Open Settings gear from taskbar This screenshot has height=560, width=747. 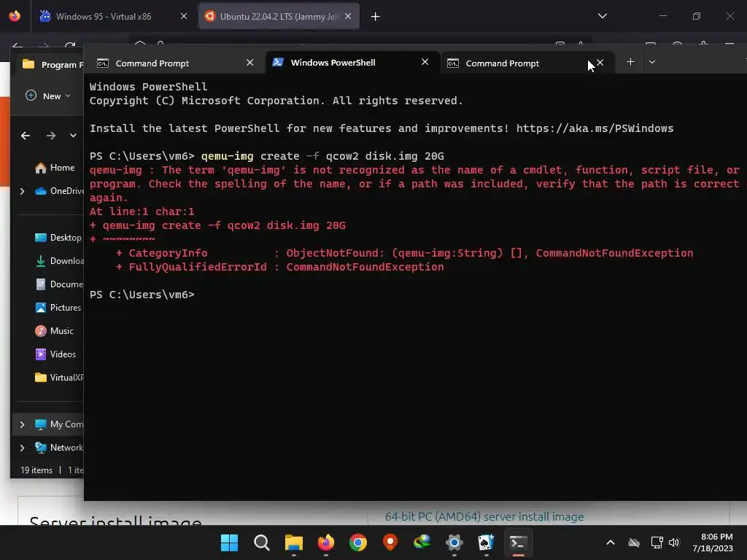454,542
